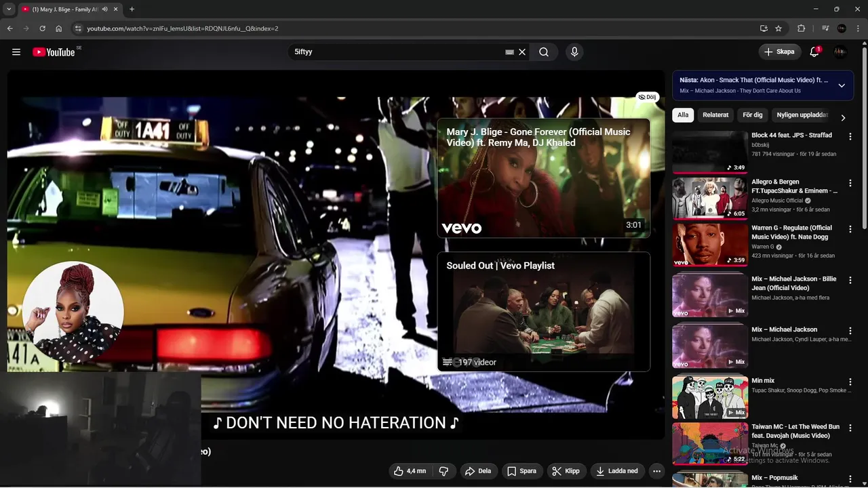
Task: Bookmark this page with the star
Action: click(778, 28)
